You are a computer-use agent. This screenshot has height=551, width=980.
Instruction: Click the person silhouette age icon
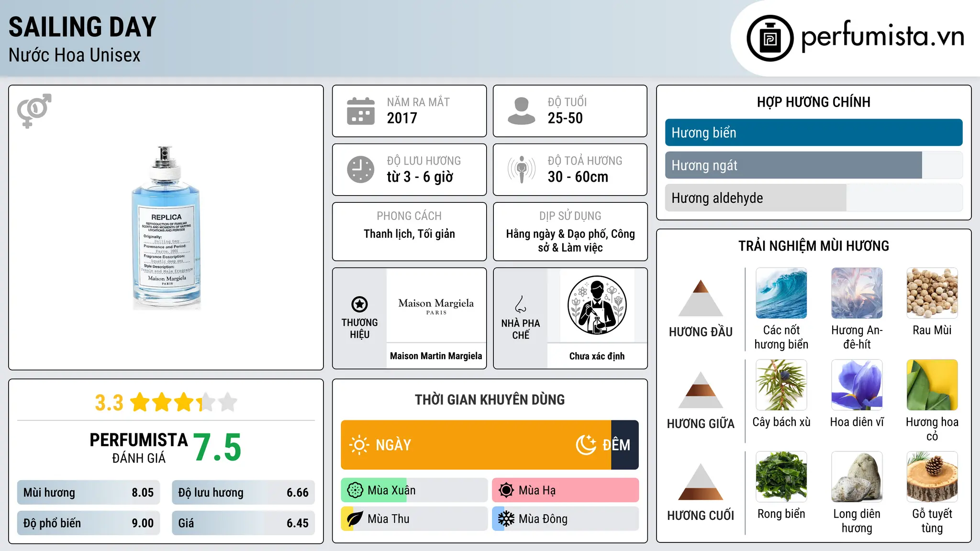coord(522,111)
